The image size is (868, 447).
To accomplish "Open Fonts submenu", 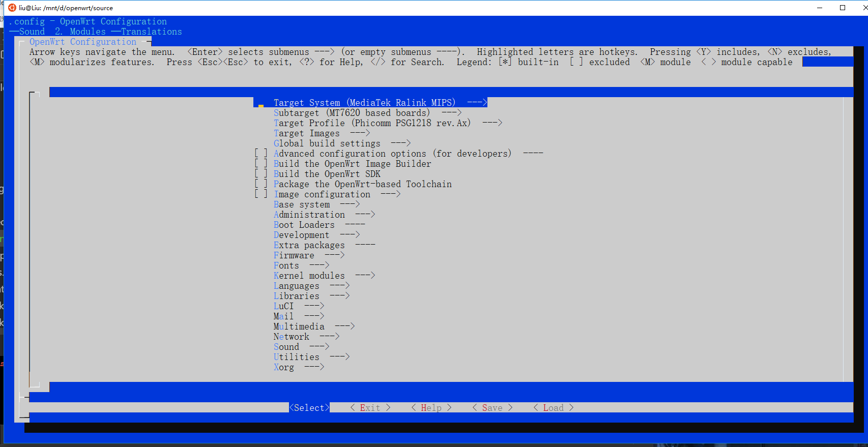I will click(x=301, y=265).
